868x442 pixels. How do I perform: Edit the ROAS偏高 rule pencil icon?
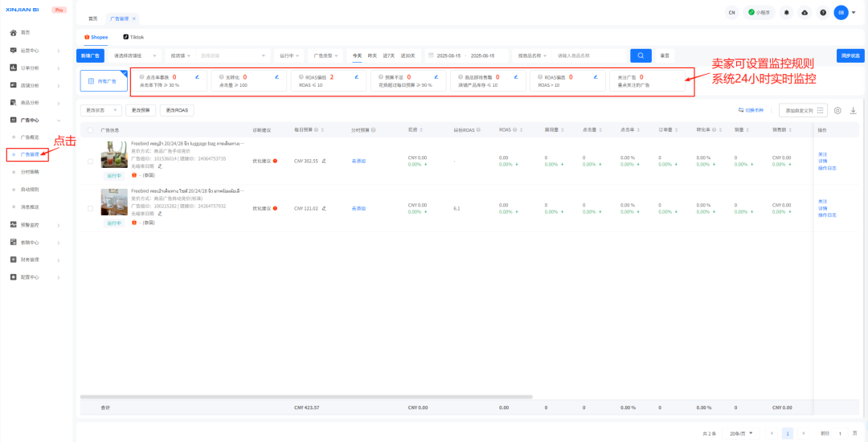(x=596, y=77)
